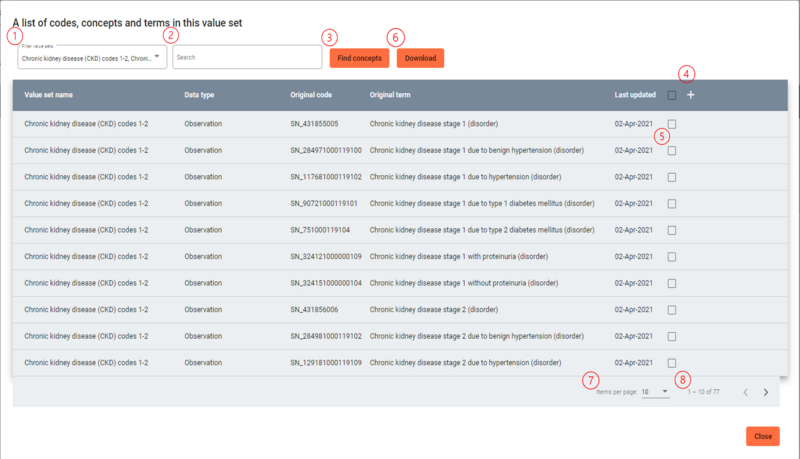
Task: Click the Original term column header
Action: coord(390,95)
